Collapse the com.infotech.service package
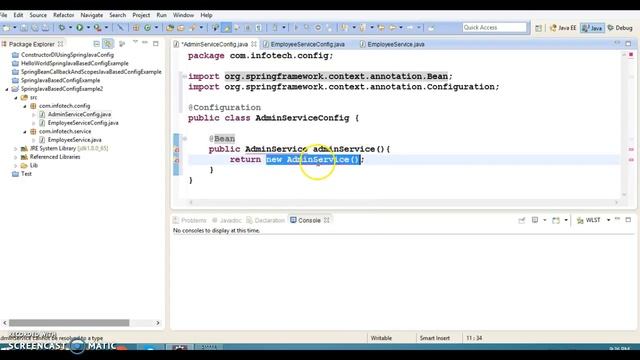 click(25, 132)
